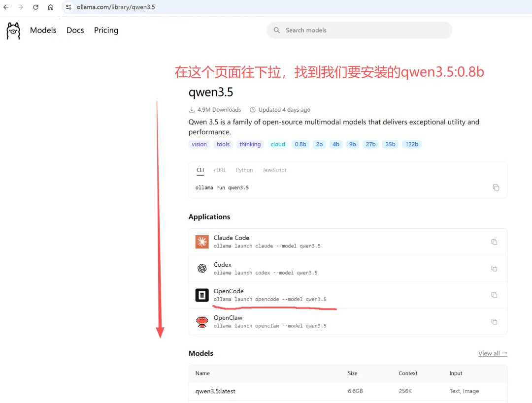
Task: Open the qwen3.5:latest model row
Action: 348,391
